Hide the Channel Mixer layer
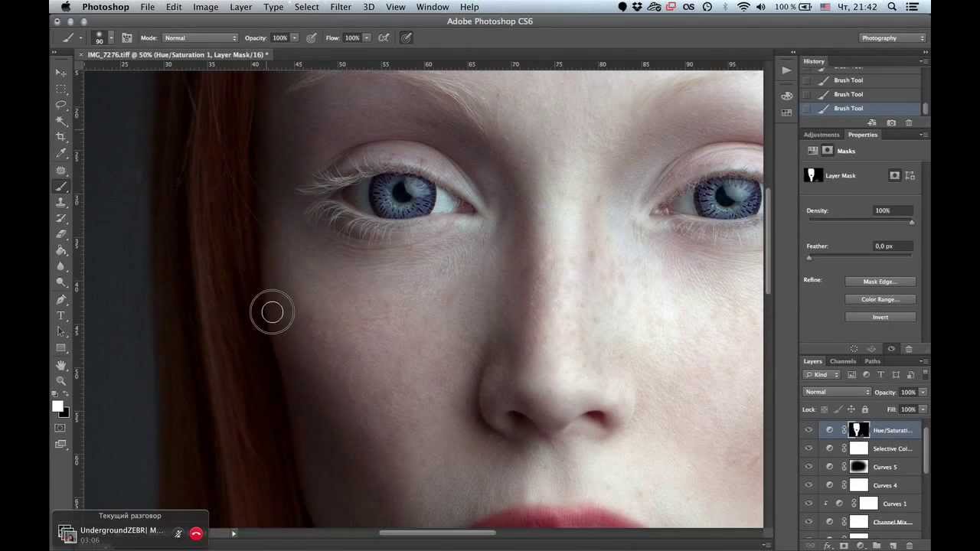This screenshot has height=551, width=980. [808, 522]
